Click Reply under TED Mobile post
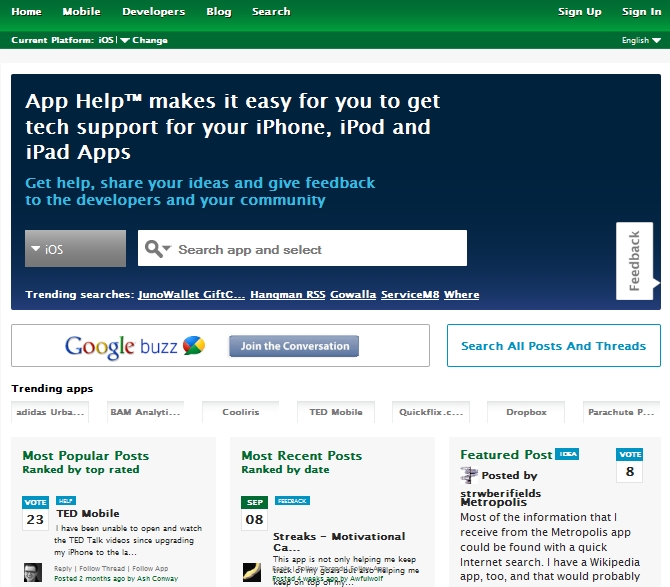 pyautogui.click(x=63, y=569)
